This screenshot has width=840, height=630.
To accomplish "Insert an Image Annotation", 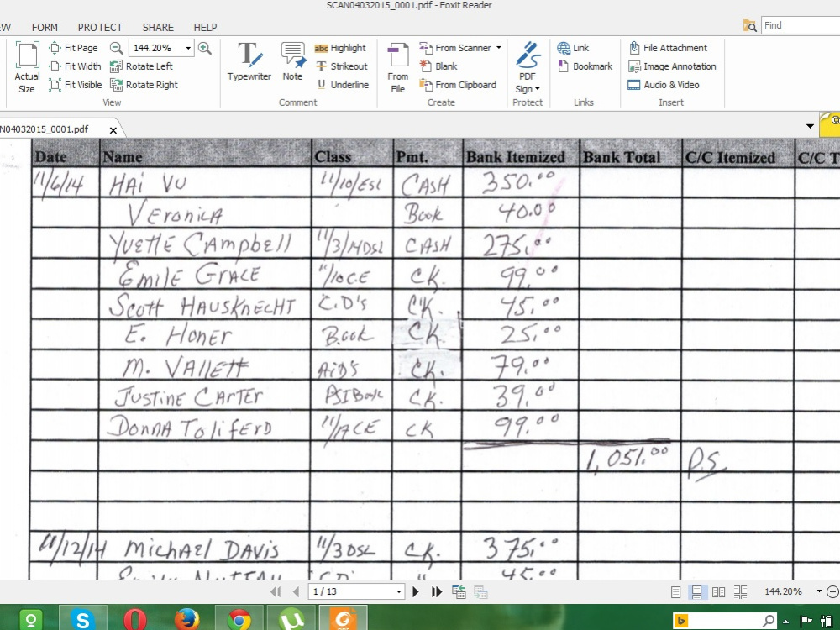I will pos(672,66).
